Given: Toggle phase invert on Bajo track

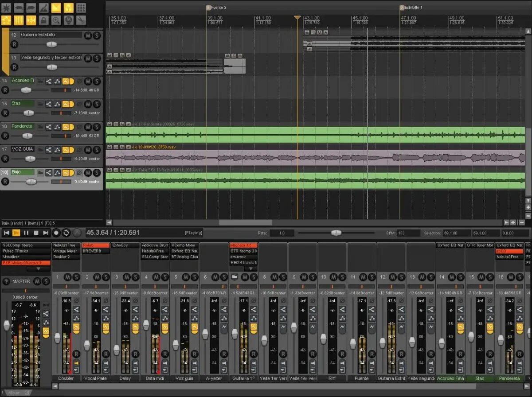Looking at the screenshot, I should coord(79,172).
